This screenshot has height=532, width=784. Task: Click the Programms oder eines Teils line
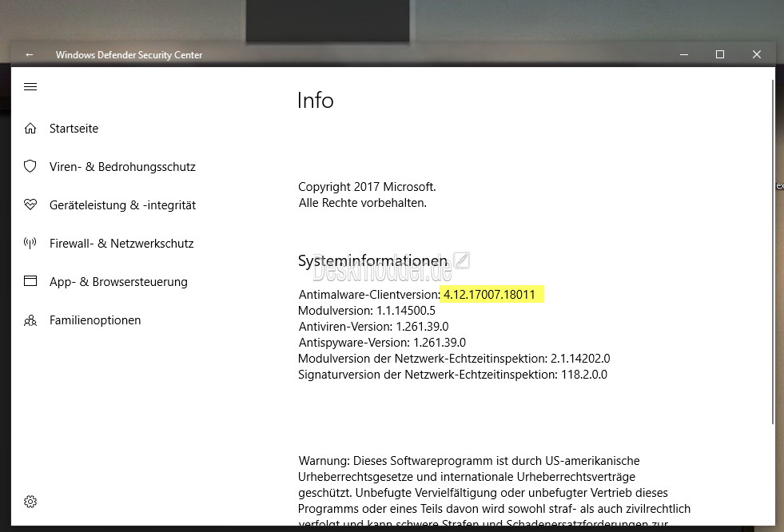click(x=494, y=509)
